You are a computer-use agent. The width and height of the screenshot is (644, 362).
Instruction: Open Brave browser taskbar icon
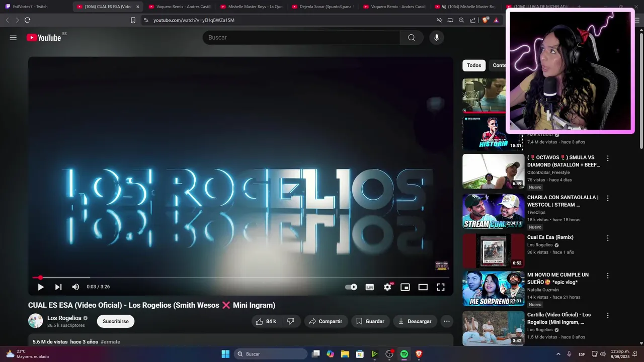pyautogui.click(x=419, y=354)
